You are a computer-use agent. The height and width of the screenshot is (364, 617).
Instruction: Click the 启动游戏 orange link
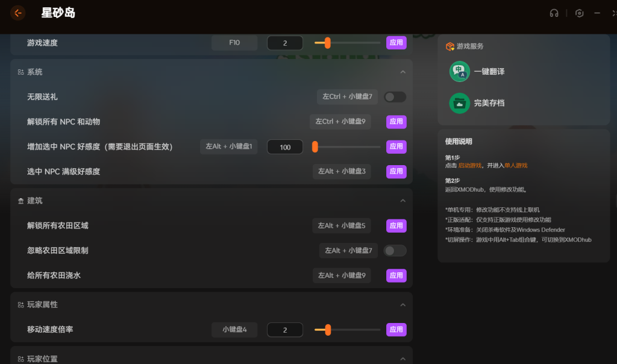point(469,165)
